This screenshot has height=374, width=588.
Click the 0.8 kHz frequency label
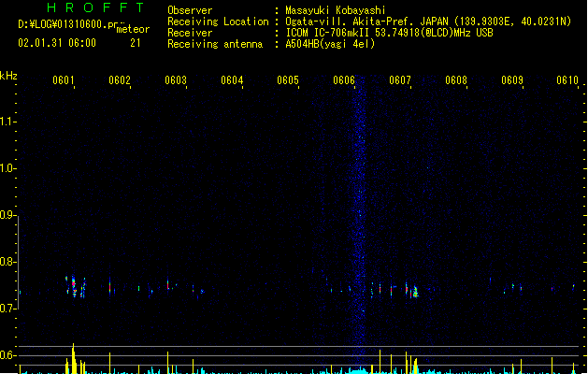[7, 262]
